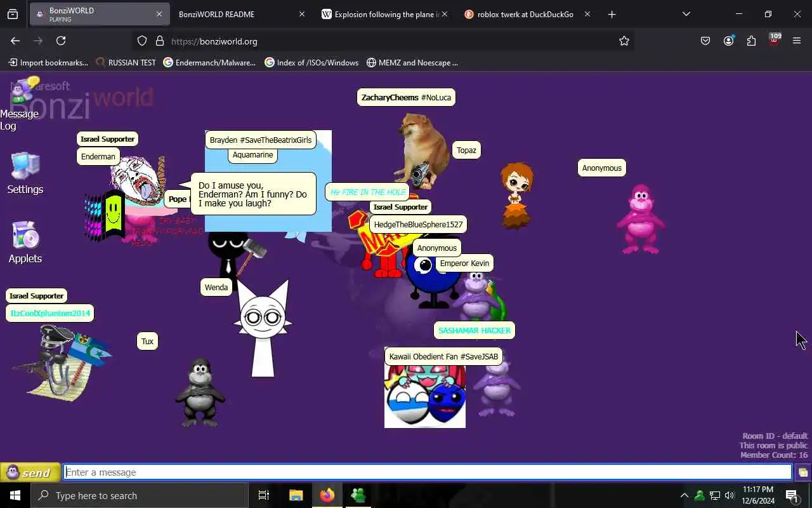Image resolution: width=812 pixels, height=508 pixels.
Task: Click the Enderman name tag
Action: pos(98,156)
